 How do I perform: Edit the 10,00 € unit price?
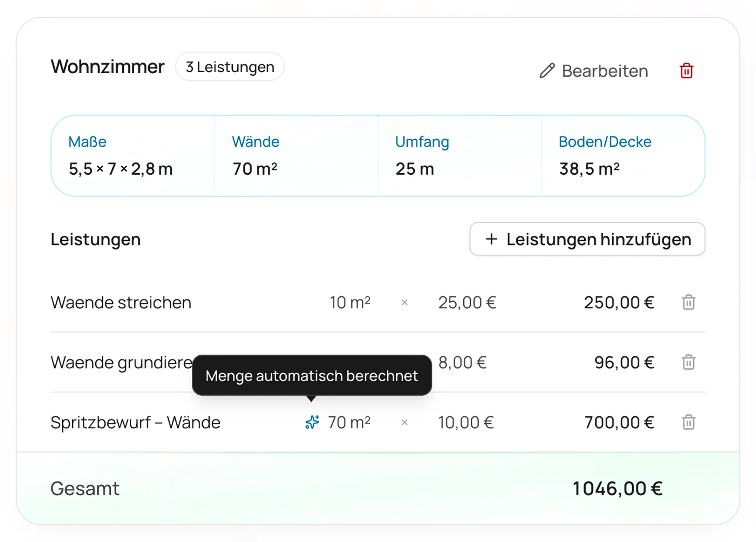pos(466,422)
